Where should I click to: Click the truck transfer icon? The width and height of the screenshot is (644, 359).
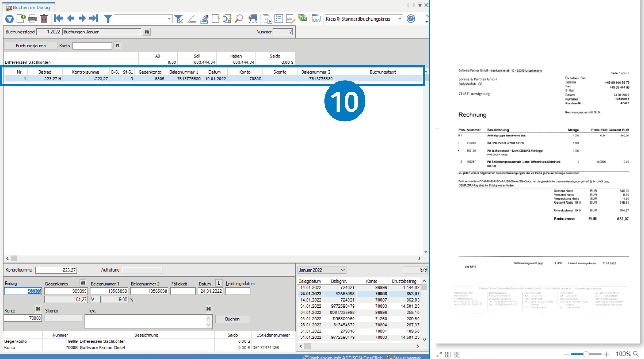253,19
